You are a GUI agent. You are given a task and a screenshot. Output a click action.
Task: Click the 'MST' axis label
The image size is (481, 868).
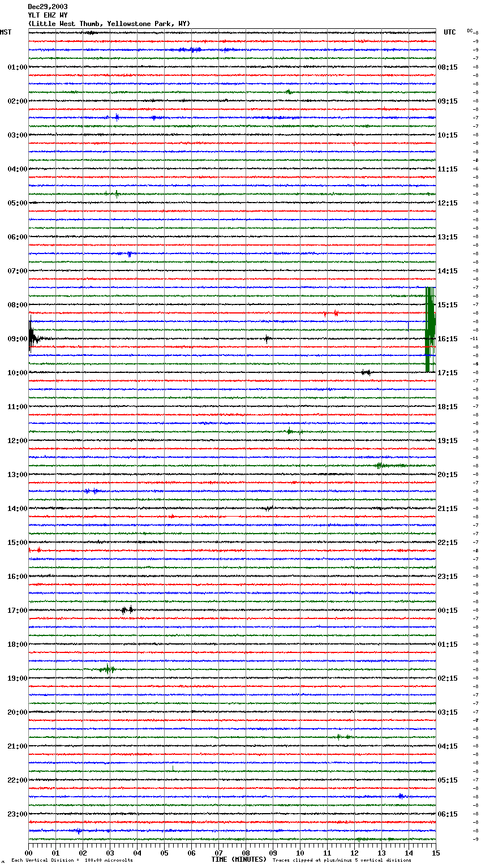6,32
